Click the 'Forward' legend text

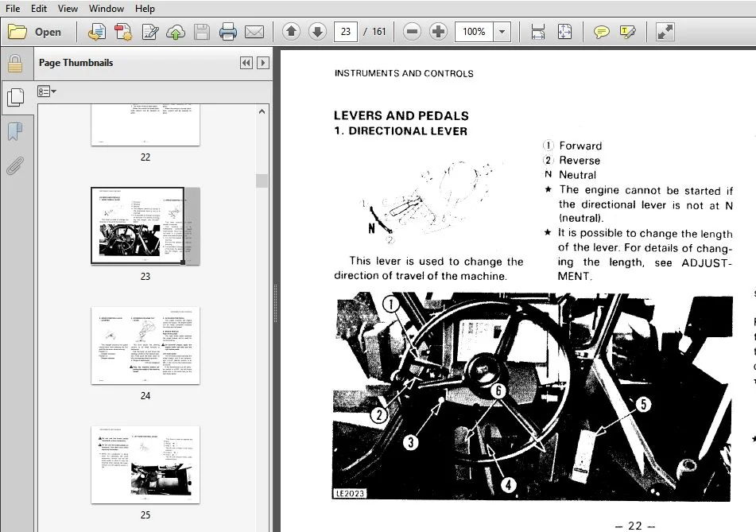(580, 146)
